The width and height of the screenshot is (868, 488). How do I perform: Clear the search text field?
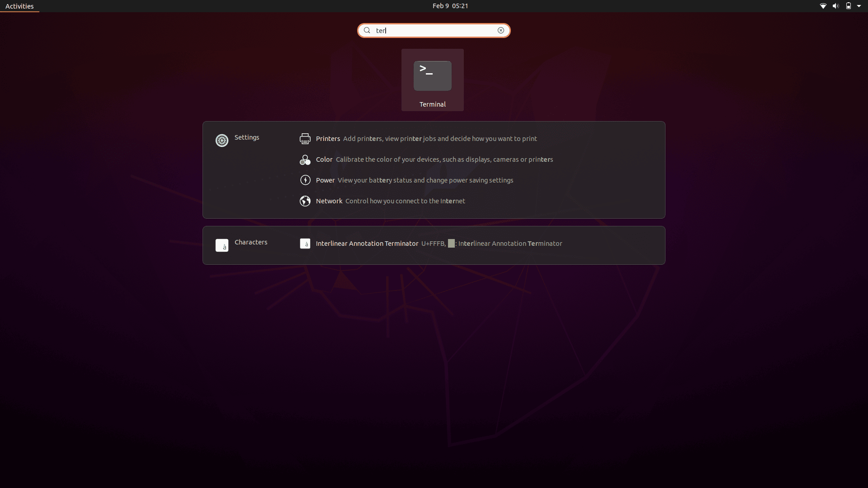pyautogui.click(x=501, y=30)
